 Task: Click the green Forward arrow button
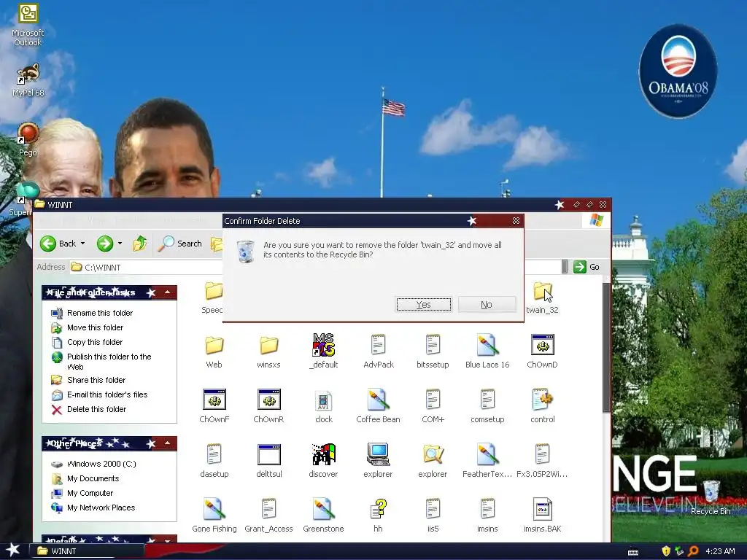coord(105,244)
